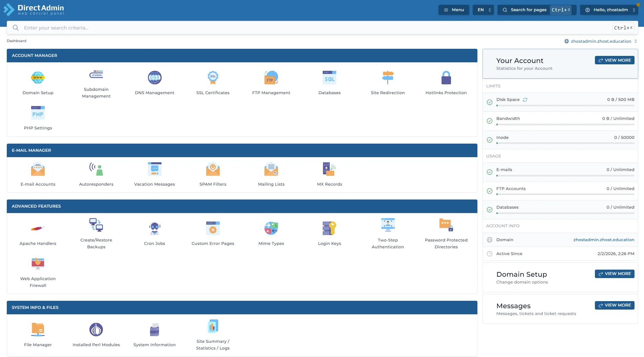Click the E-mails usage label
644x357 pixels.
click(504, 170)
